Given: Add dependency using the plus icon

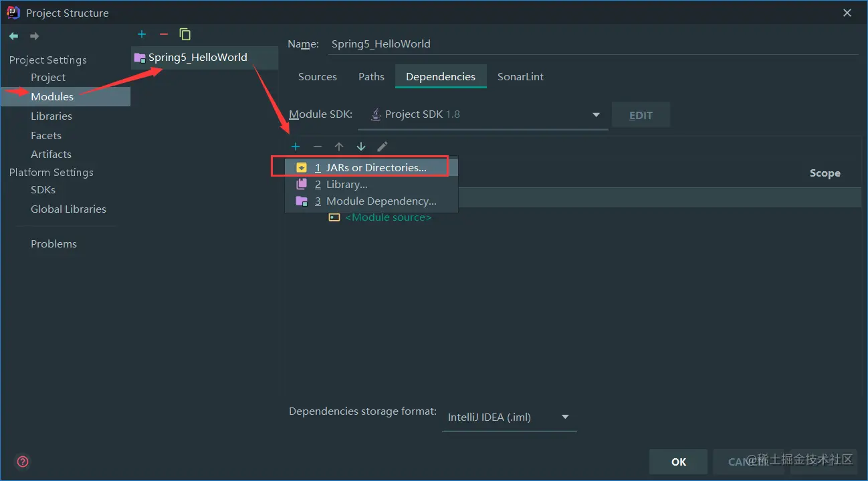Looking at the screenshot, I should (x=296, y=147).
